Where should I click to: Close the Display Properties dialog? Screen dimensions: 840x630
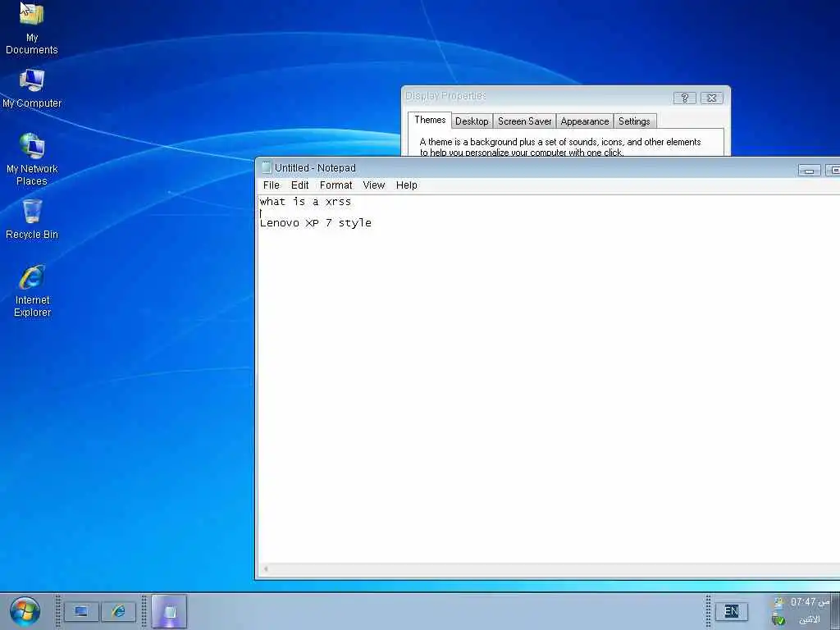pyautogui.click(x=711, y=98)
